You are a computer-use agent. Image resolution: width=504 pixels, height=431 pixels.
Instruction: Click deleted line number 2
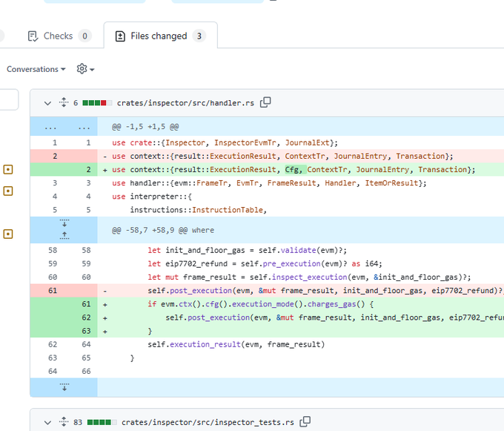[55, 157]
